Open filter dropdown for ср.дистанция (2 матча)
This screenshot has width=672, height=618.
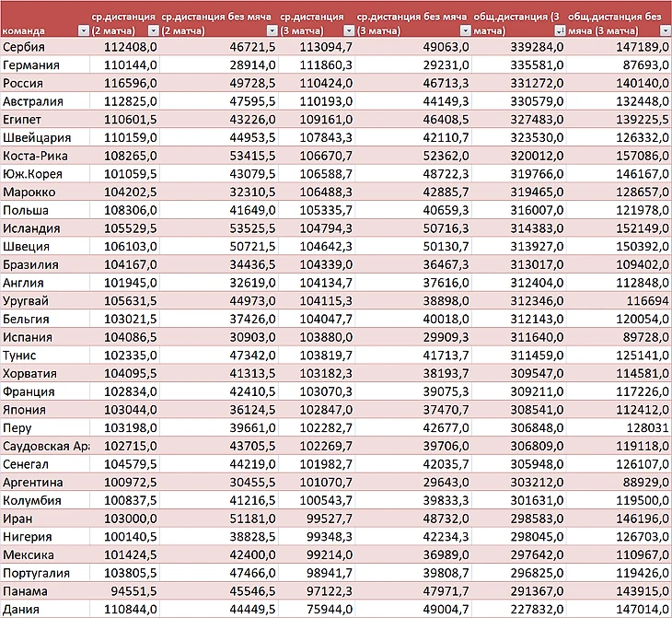(153, 30)
